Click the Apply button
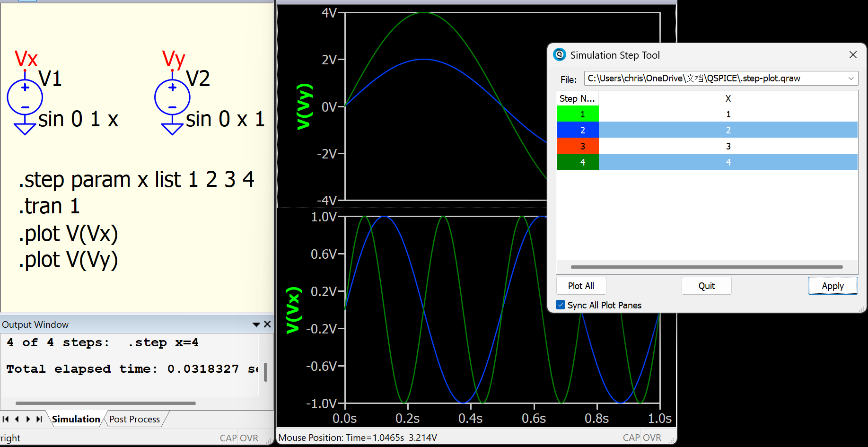The width and height of the screenshot is (868, 447). 833,286
